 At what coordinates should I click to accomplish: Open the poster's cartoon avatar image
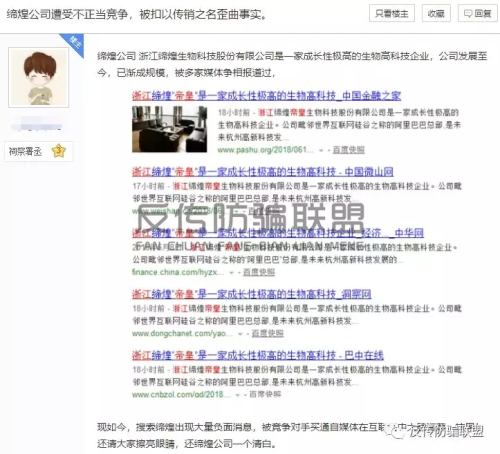[39, 77]
